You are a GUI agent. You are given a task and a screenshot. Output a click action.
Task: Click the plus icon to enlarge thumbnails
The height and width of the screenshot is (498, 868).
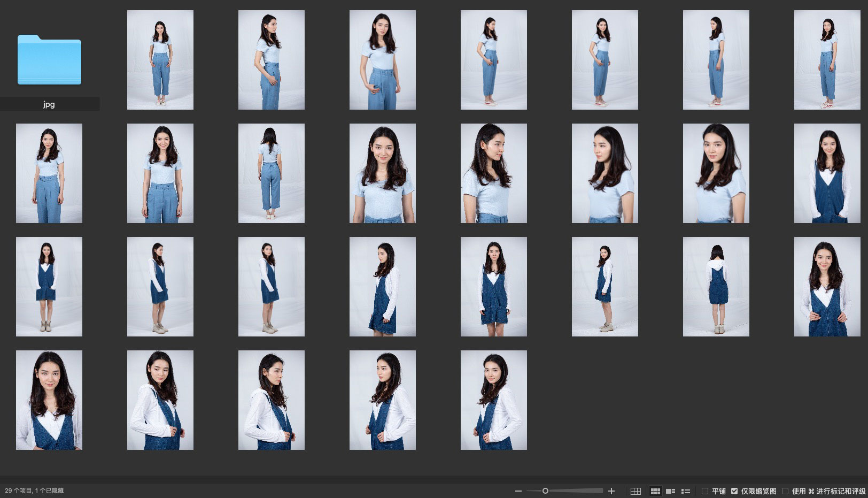click(611, 491)
